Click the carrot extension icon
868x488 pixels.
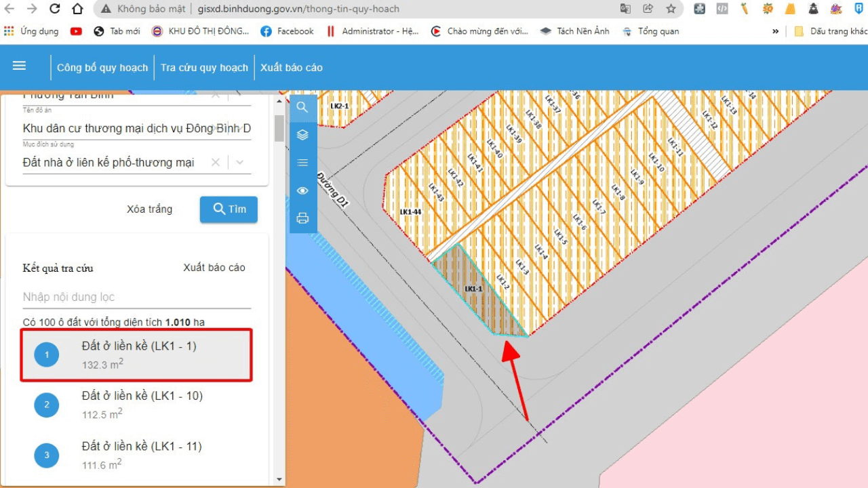pos(745,9)
